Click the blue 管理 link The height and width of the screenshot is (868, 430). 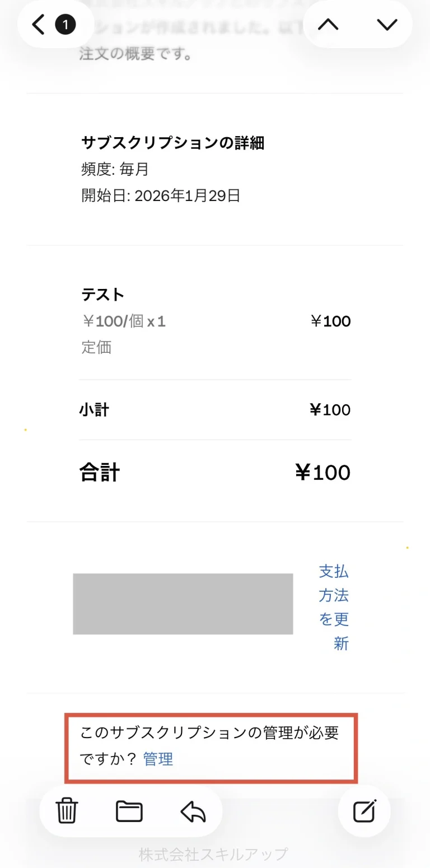[x=158, y=759]
